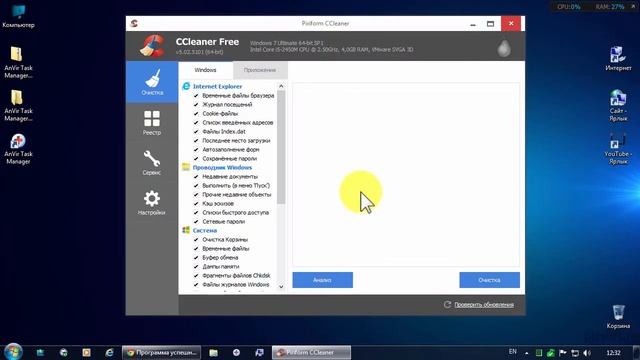Viewport: 640px width, 360px height.
Task: Click the Internet Explorer group icon
Action: point(186,86)
